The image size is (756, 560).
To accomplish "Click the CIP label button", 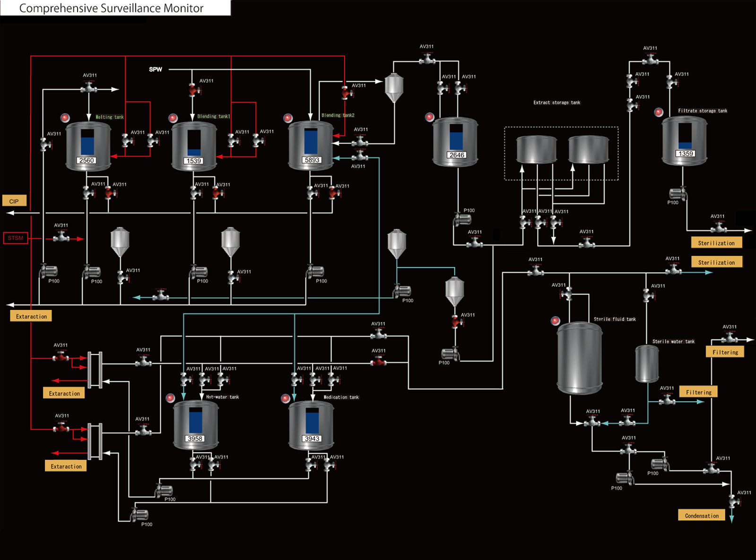I will 14,201.
